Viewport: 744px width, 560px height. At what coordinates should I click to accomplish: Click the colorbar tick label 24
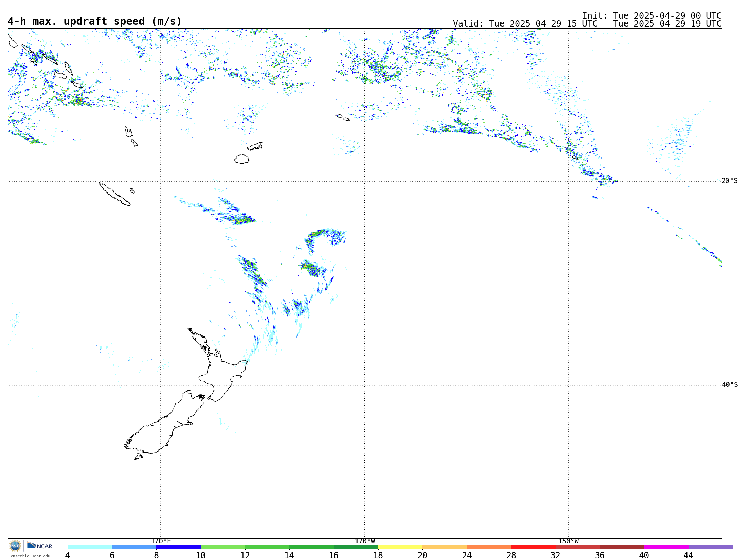(467, 556)
